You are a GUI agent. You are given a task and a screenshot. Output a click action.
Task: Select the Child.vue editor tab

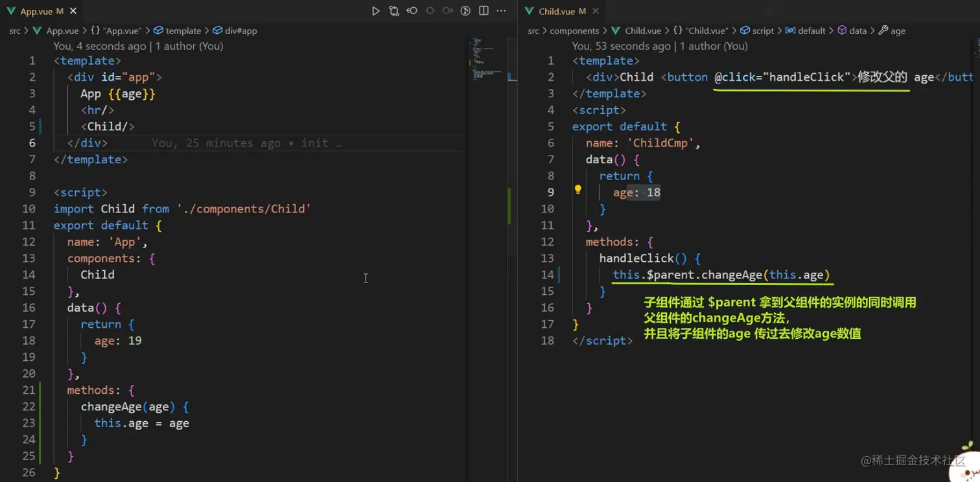[x=557, y=12]
